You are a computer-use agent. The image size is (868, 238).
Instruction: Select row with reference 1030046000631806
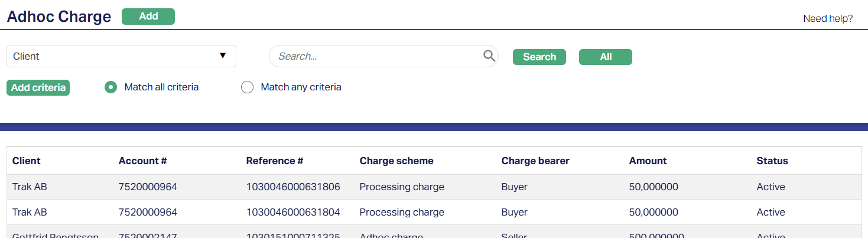click(293, 187)
